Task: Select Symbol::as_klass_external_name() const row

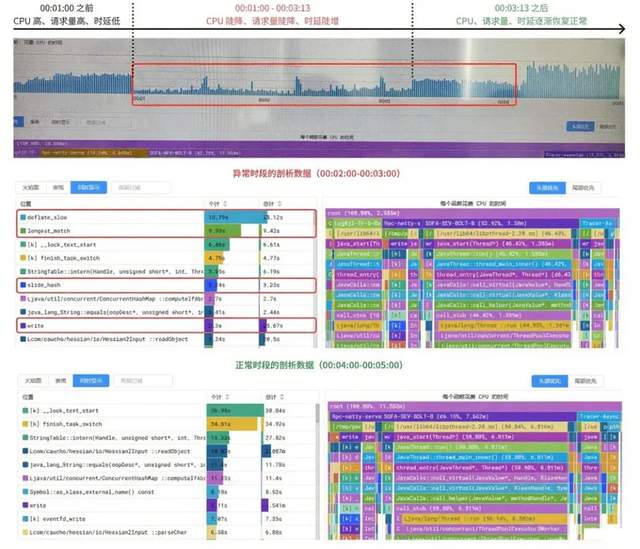Action: click(x=167, y=492)
